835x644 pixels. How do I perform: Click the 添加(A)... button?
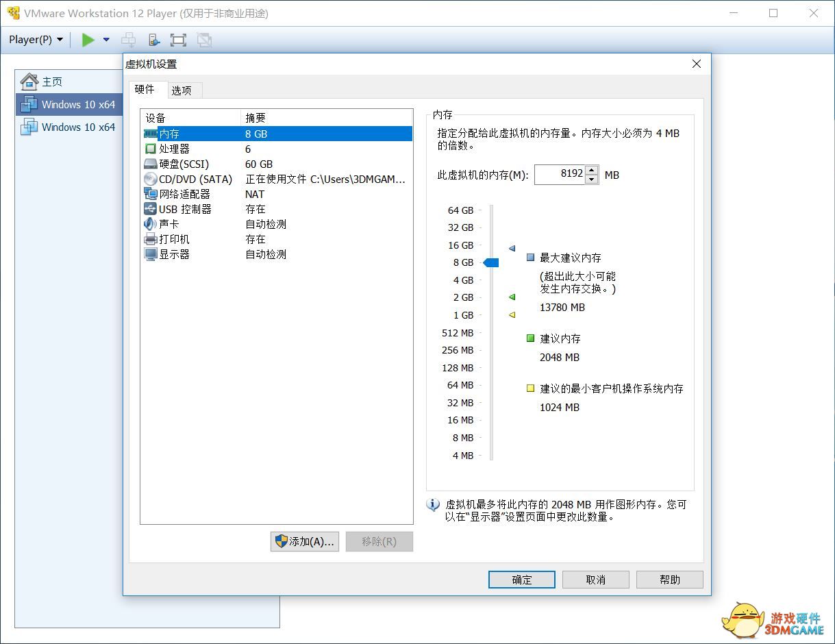(x=305, y=541)
